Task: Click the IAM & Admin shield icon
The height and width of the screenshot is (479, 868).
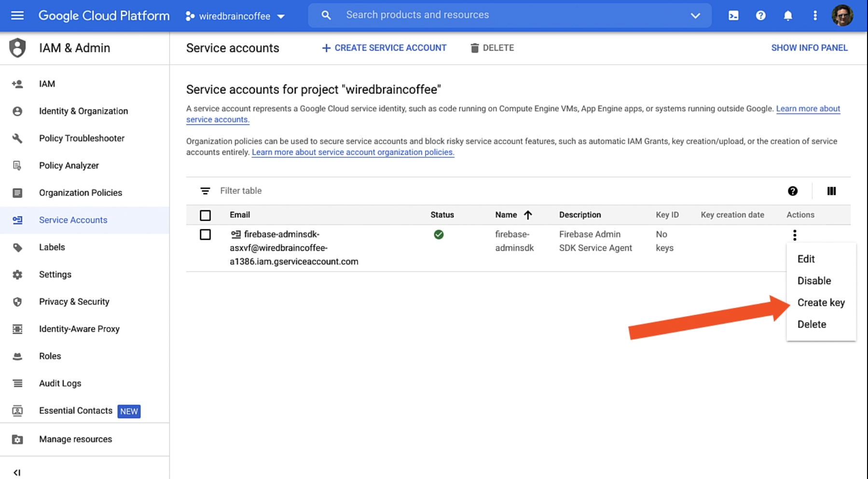Action: pos(17,48)
